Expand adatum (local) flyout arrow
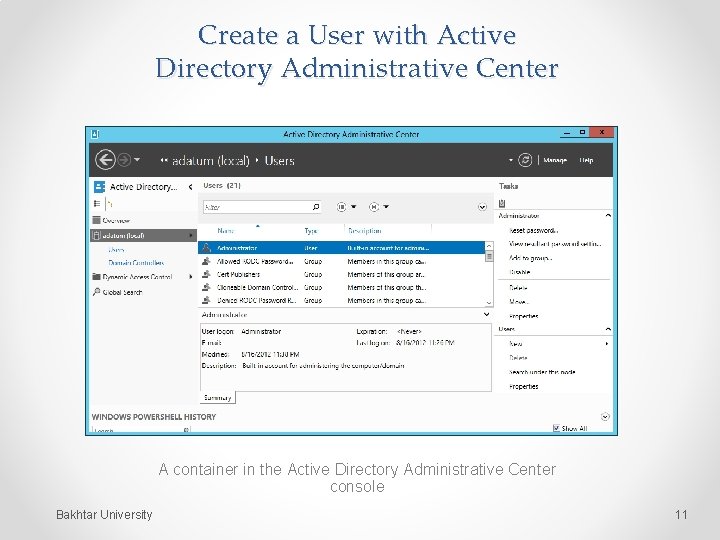720x540 pixels. click(x=191, y=236)
